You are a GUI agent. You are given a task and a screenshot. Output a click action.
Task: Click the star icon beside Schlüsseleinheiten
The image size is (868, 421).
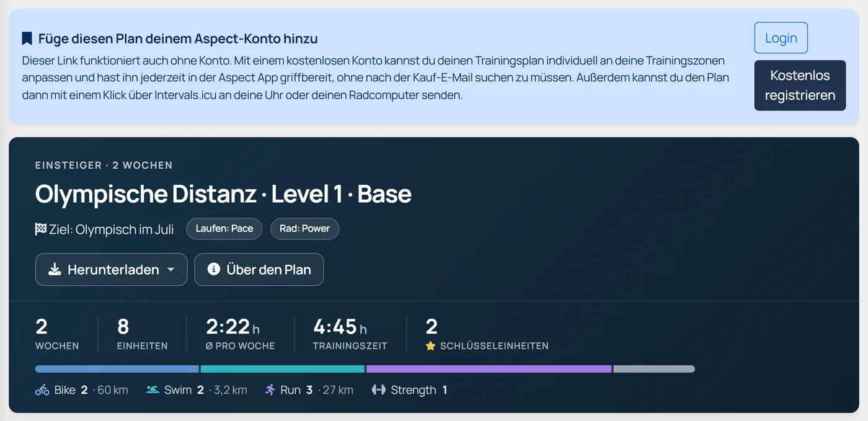coord(430,346)
